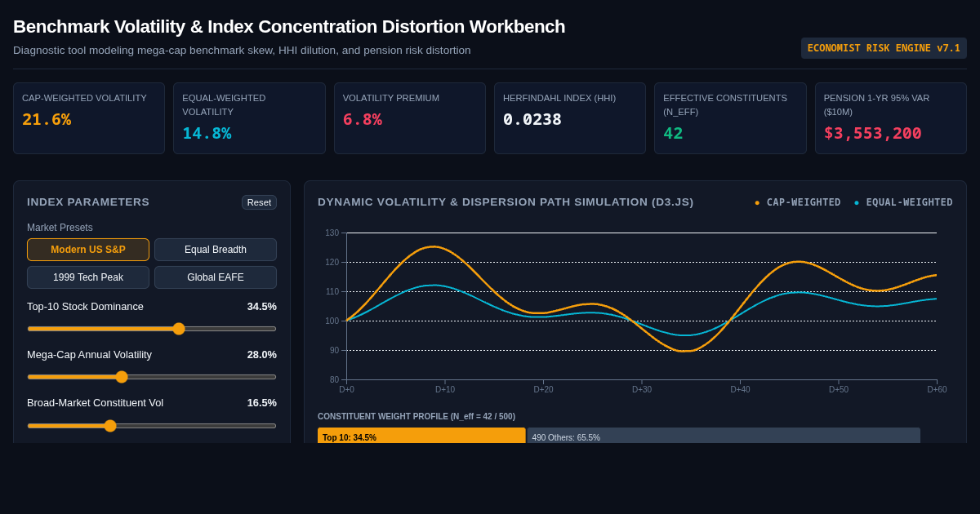Click the D+10 axis label

[445, 390]
